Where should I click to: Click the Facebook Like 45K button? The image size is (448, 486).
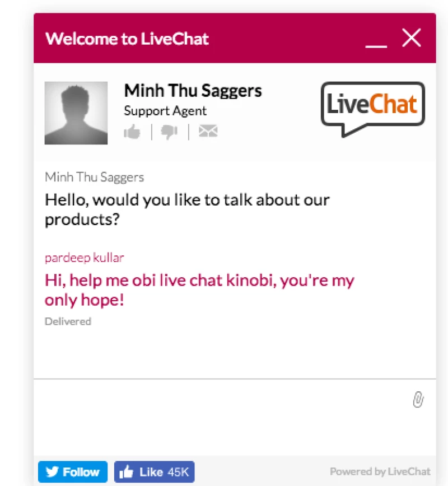click(x=154, y=472)
